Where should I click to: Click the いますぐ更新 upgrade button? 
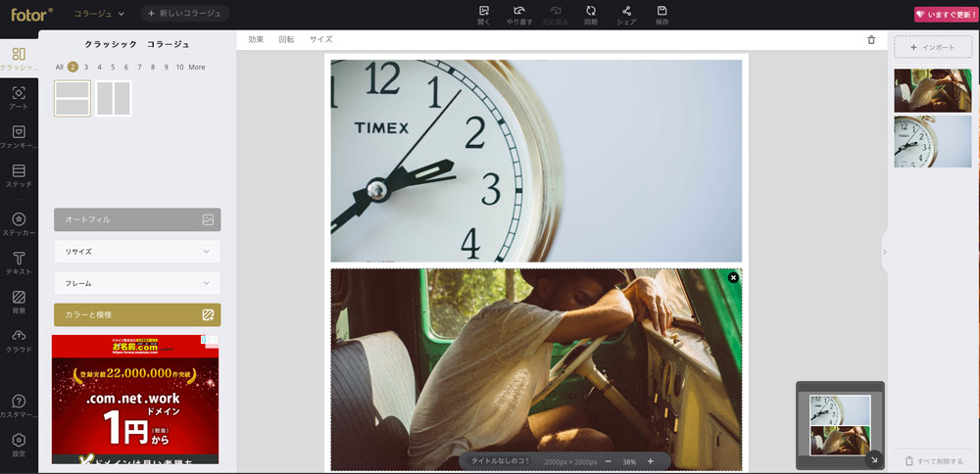[945, 15]
